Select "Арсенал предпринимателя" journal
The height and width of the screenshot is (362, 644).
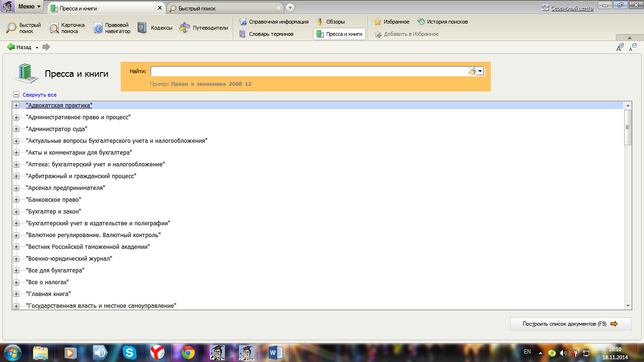[66, 188]
